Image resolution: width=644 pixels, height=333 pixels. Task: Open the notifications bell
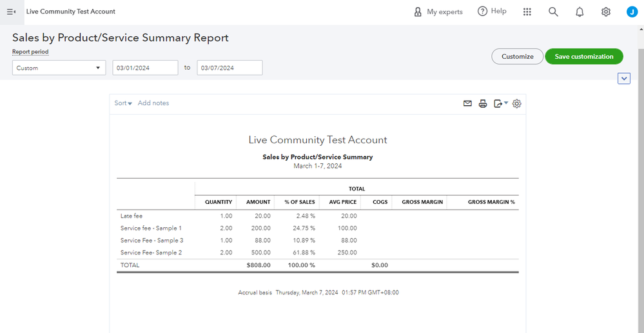pos(580,12)
